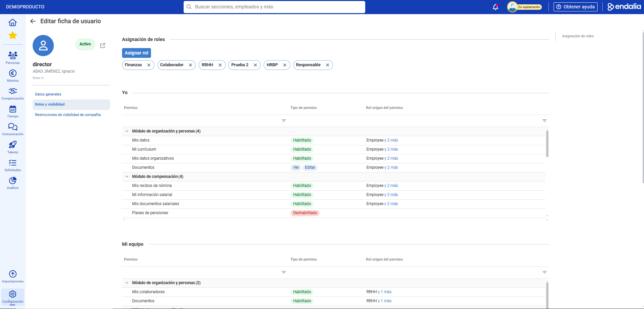Click the DEMOPRODUCTO title

pyautogui.click(x=25, y=7)
